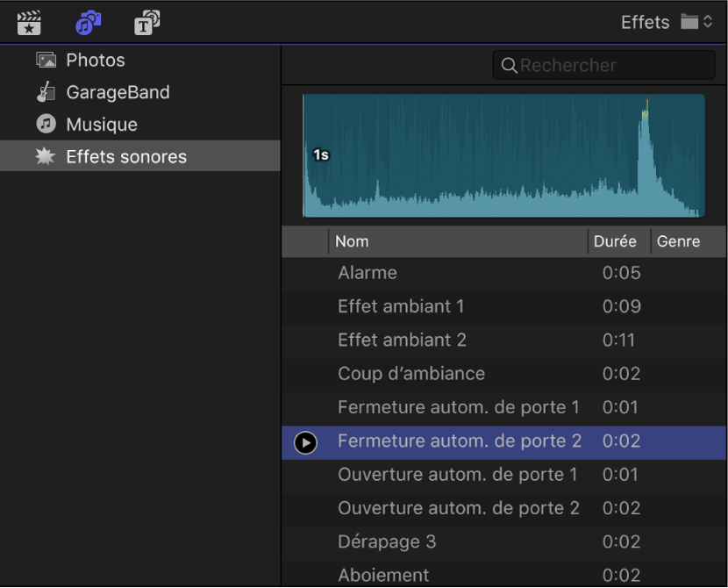Open the Video media browser

tap(29, 22)
